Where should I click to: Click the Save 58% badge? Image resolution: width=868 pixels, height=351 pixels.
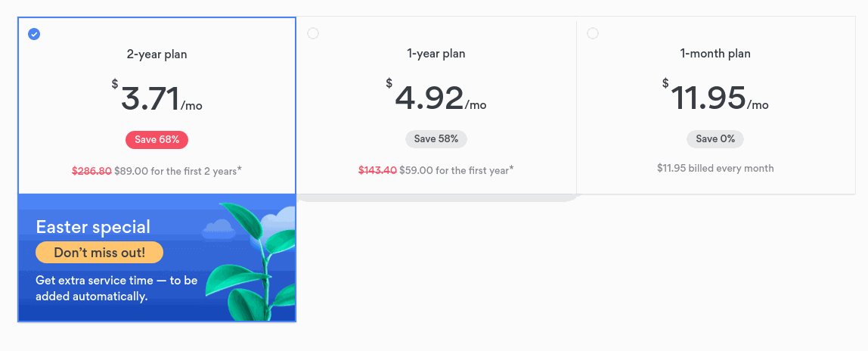(436, 139)
